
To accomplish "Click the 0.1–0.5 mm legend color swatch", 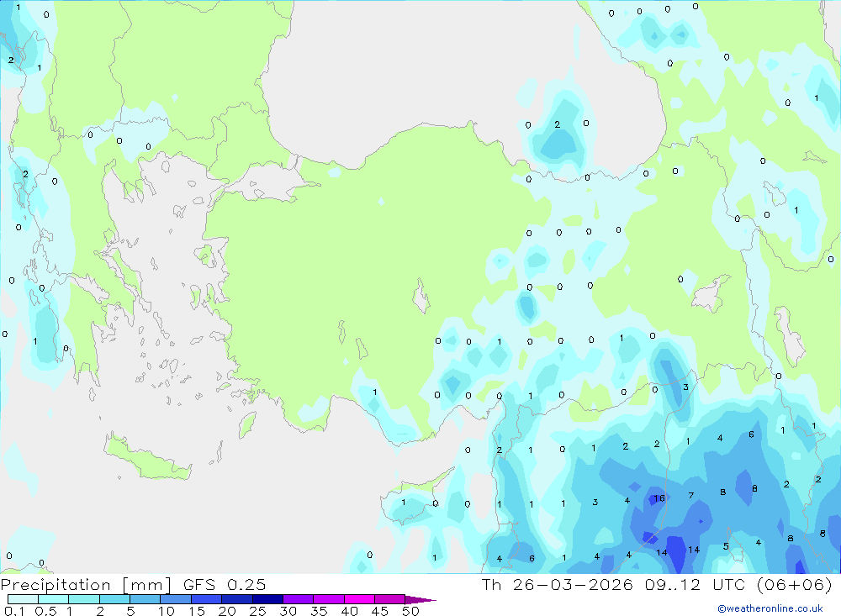I will tap(23, 599).
